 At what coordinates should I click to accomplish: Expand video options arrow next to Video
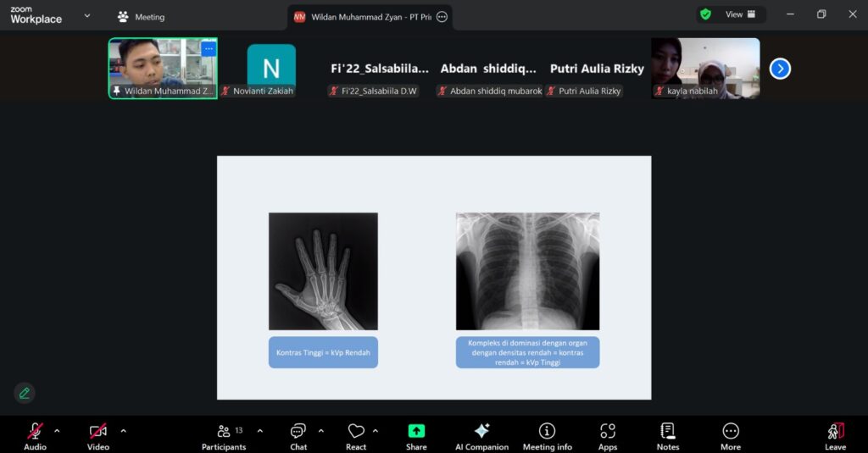[x=123, y=430]
